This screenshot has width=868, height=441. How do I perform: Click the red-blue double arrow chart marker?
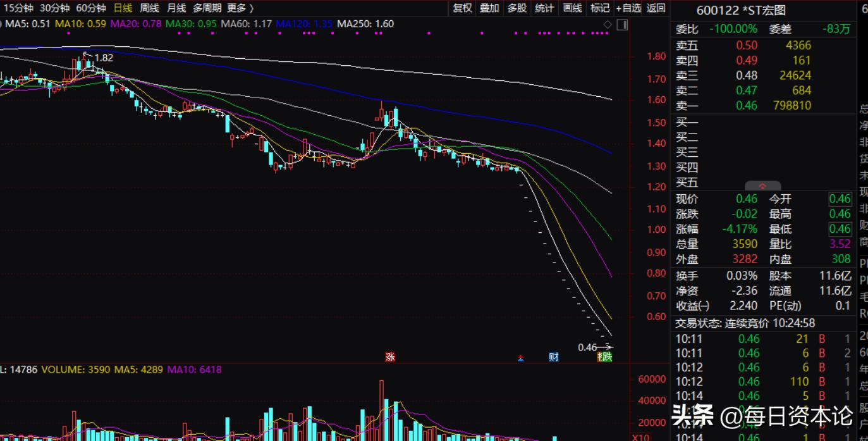(520, 357)
